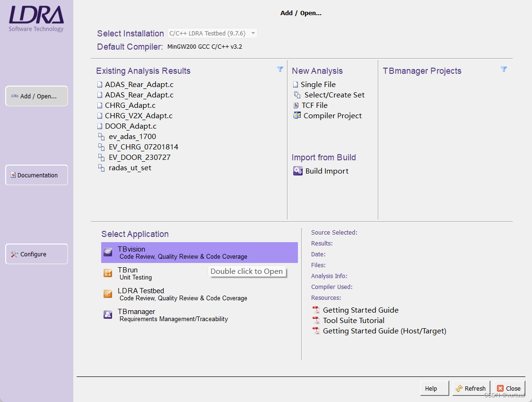Click PDF icon for Tool Suite Tutorial
This screenshot has width=532, height=402.
point(316,321)
